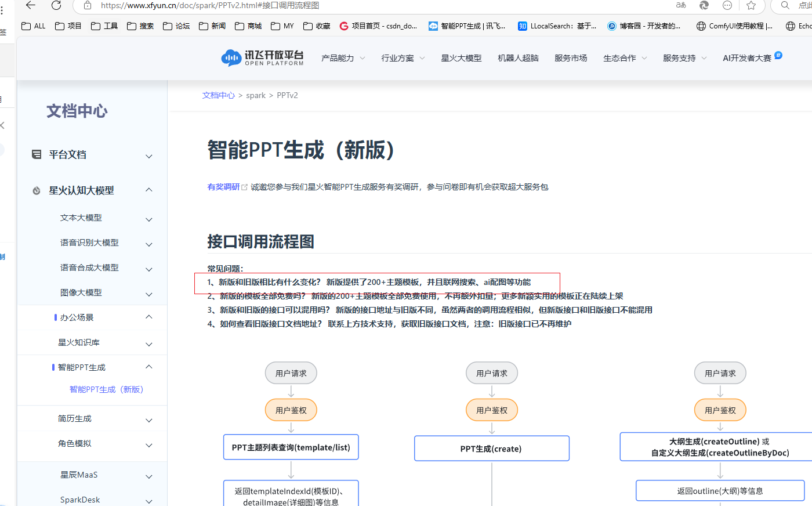The height and width of the screenshot is (506, 812).
Task: Add this page to favorites with star icon
Action: pos(751,5)
